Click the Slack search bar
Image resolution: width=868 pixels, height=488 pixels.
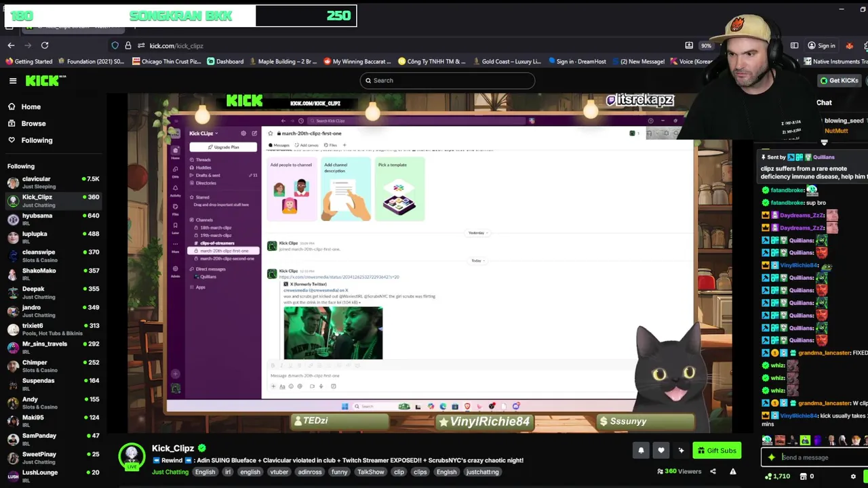[416, 121]
